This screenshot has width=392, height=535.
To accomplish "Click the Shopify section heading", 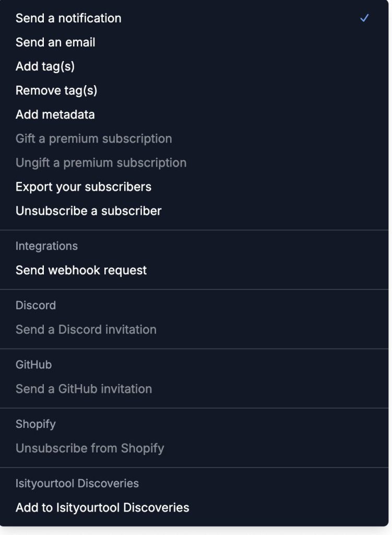I will tap(36, 424).
